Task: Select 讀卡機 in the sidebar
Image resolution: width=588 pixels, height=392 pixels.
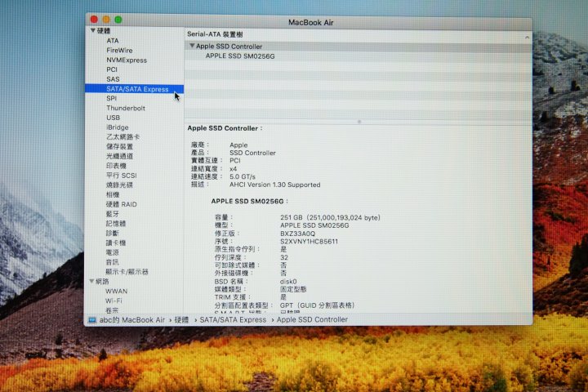Action: pos(116,243)
